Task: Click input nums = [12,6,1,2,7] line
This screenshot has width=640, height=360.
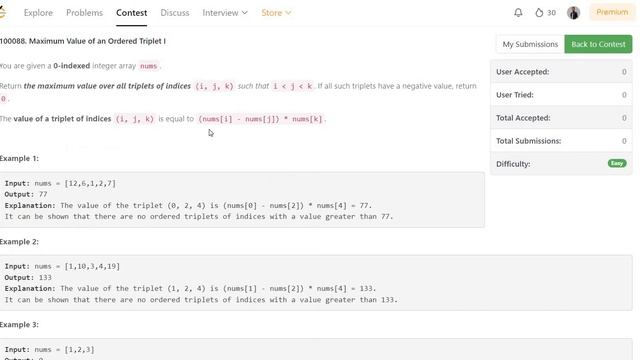Action: pyautogui.click(x=60, y=183)
